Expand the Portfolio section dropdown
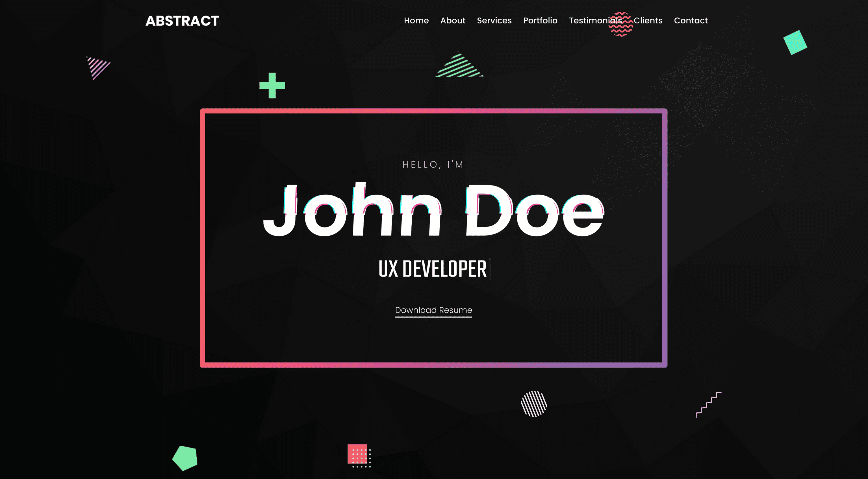 pos(540,21)
